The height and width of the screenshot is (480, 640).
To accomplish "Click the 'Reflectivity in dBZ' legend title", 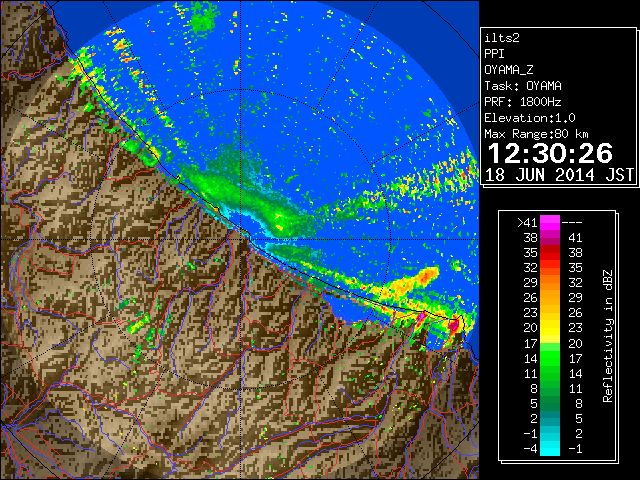I will click(x=608, y=336).
